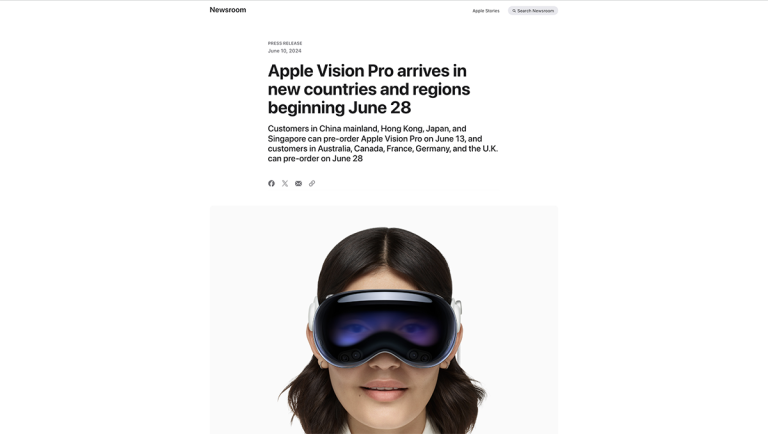The height and width of the screenshot is (434, 768).
Task: Focus the Search Newsroom field
Action: [533, 11]
